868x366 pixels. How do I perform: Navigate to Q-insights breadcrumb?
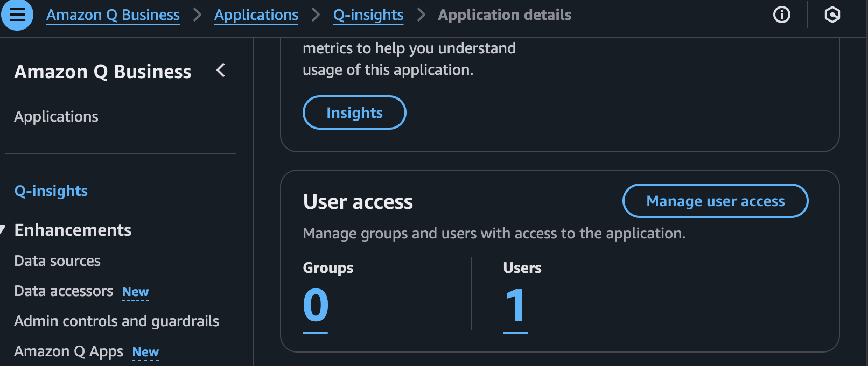pos(368,15)
